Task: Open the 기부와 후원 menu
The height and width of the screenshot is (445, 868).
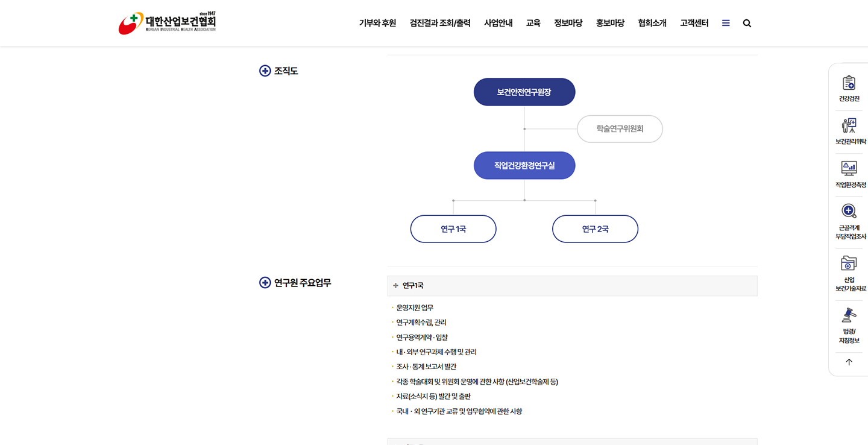Action: 377,24
